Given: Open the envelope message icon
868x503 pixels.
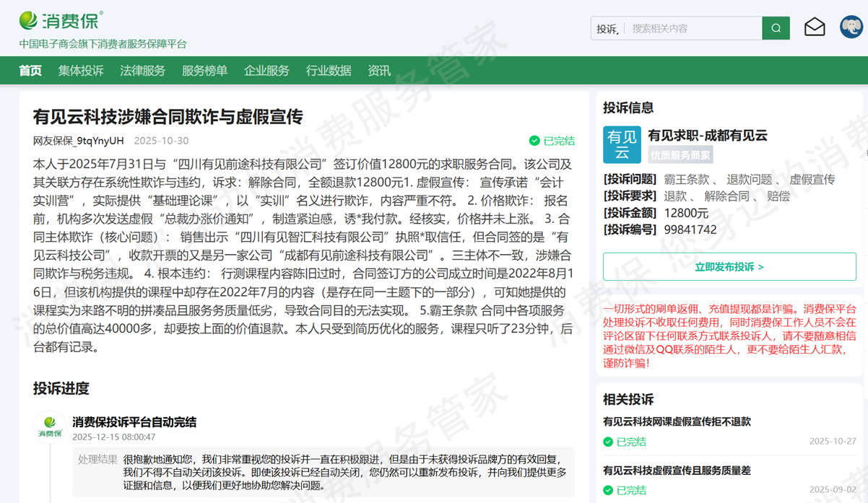Looking at the screenshot, I should pos(815,27).
